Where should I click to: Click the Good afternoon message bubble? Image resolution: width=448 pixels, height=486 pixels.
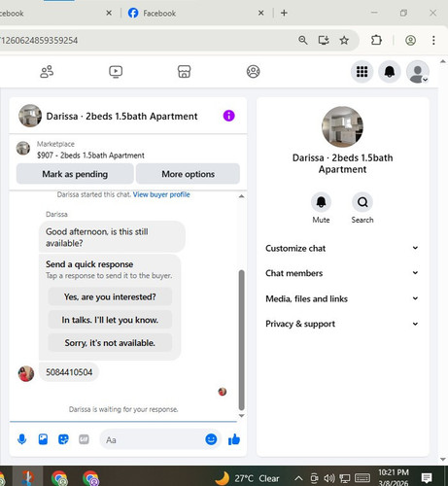click(112, 237)
